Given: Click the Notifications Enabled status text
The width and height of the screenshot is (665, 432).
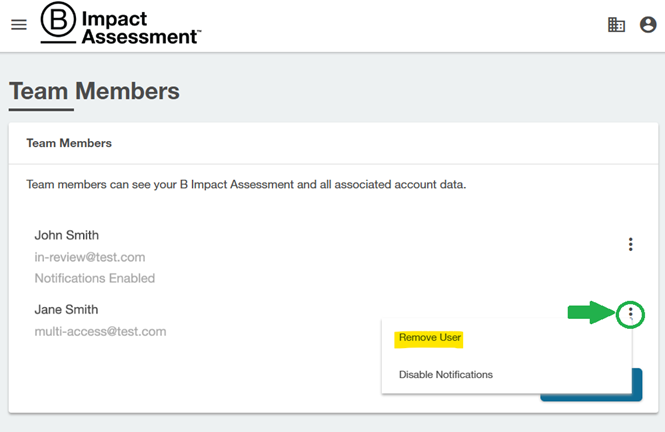Looking at the screenshot, I should [x=94, y=278].
